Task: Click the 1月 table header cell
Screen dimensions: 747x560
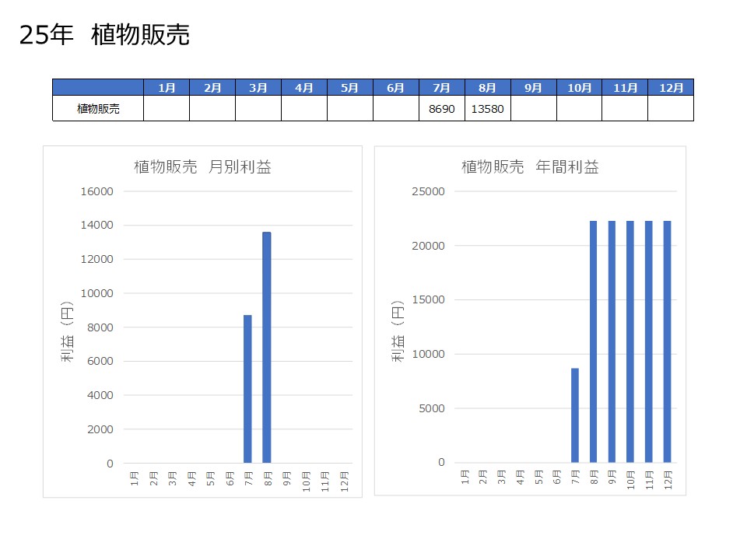Action: (167, 88)
